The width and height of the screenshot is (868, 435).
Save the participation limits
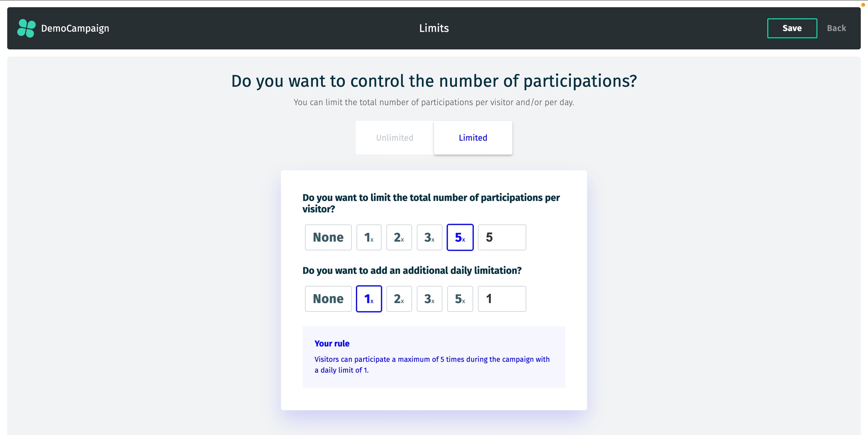point(792,28)
